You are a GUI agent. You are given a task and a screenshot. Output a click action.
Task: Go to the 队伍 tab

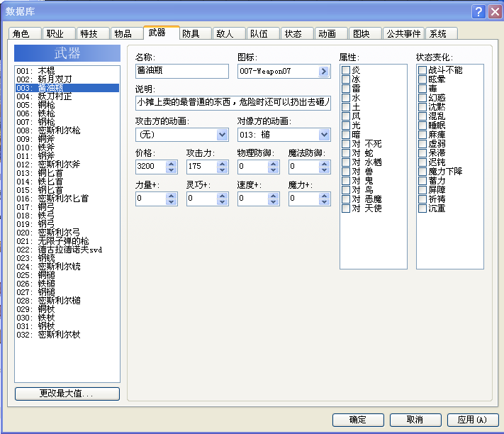(263, 33)
